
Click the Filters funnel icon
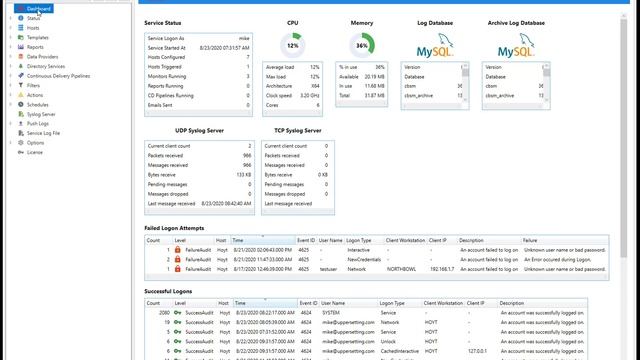[21, 85]
